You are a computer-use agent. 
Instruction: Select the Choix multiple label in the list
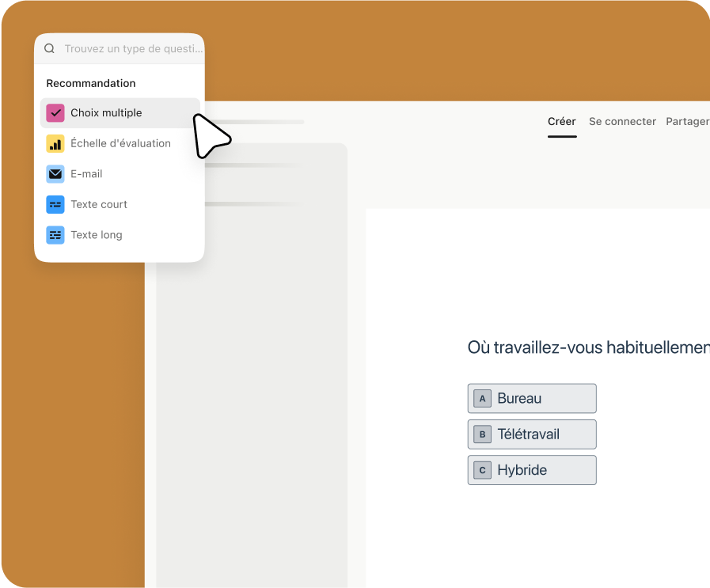[106, 113]
